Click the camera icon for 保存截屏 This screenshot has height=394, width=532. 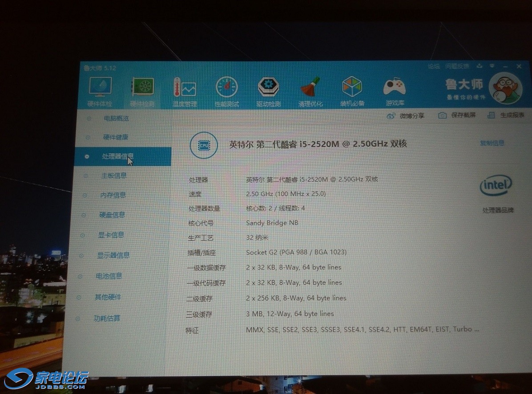tap(442, 116)
